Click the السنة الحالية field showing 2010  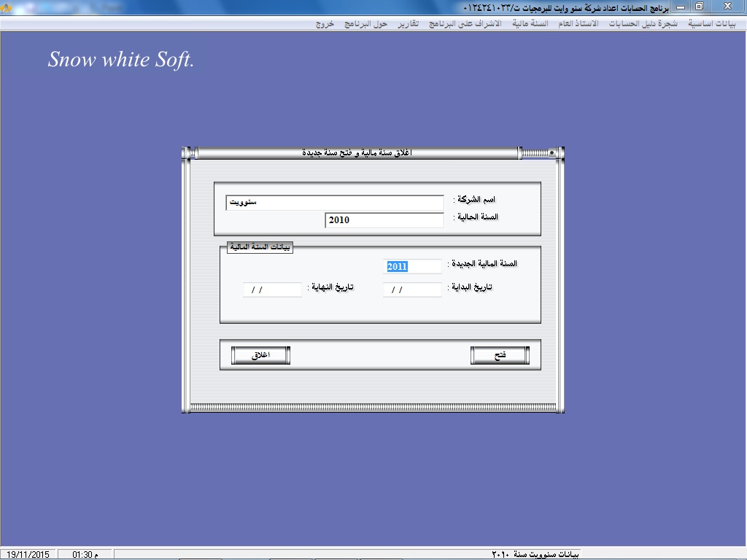tap(384, 220)
